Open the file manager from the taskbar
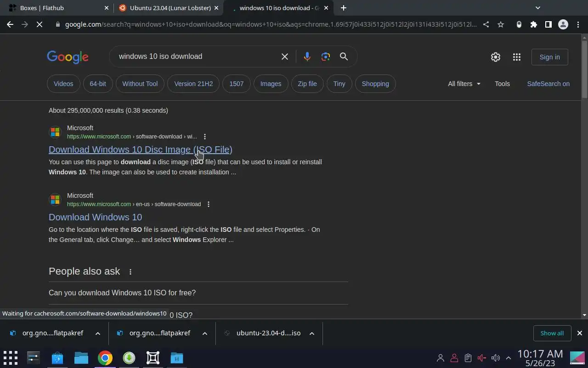Image resolution: width=588 pixels, height=368 pixels. (x=81, y=358)
